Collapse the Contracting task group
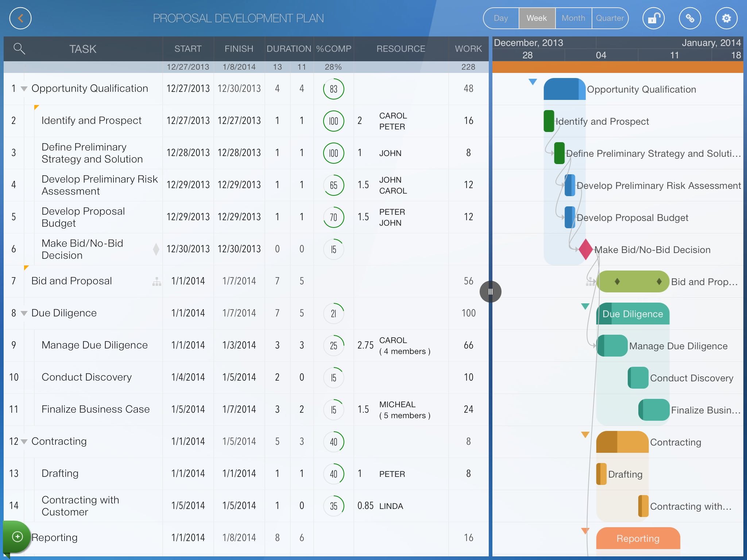Viewport: 747px width, 560px height. click(24, 442)
